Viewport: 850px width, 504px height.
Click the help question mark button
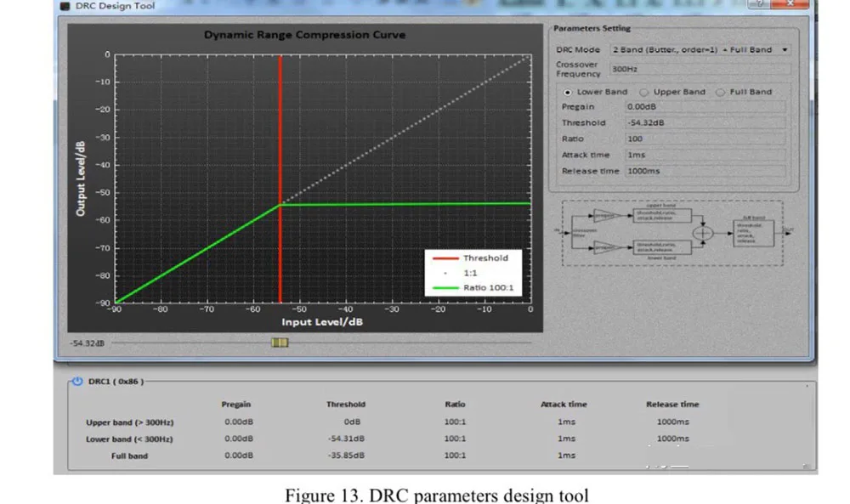click(759, 3)
